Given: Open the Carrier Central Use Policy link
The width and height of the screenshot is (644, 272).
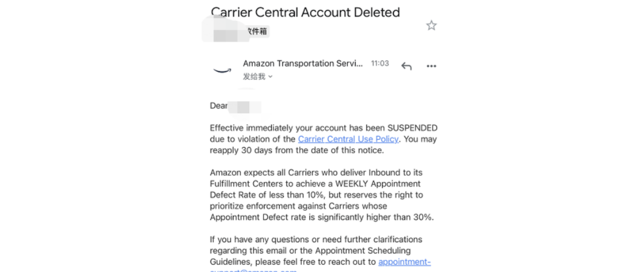Looking at the screenshot, I should pos(348,139).
